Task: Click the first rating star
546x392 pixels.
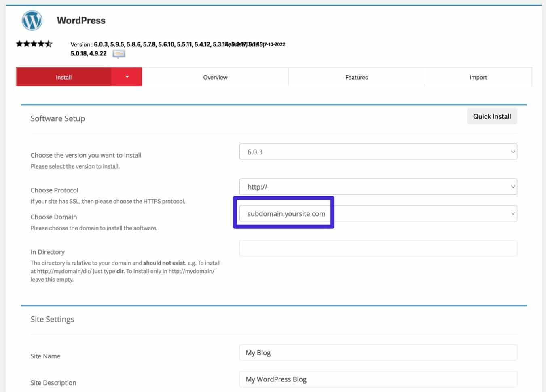Action: click(19, 43)
